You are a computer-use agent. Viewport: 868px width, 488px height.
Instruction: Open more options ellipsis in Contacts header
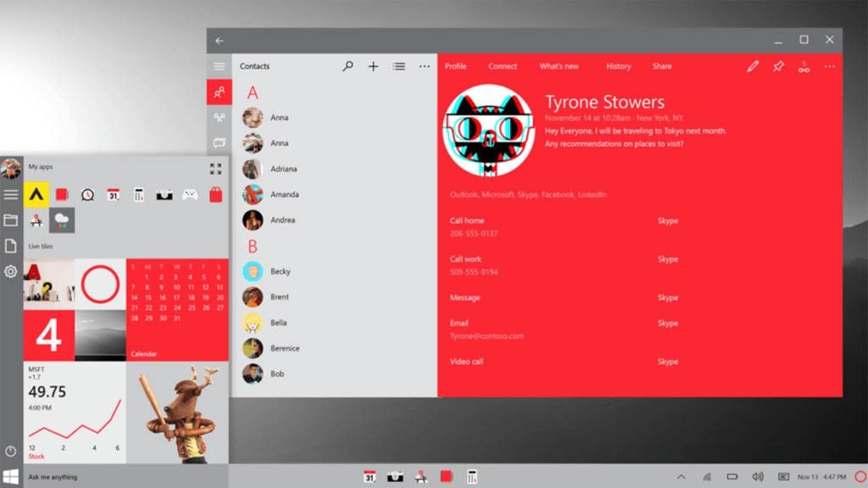point(425,66)
